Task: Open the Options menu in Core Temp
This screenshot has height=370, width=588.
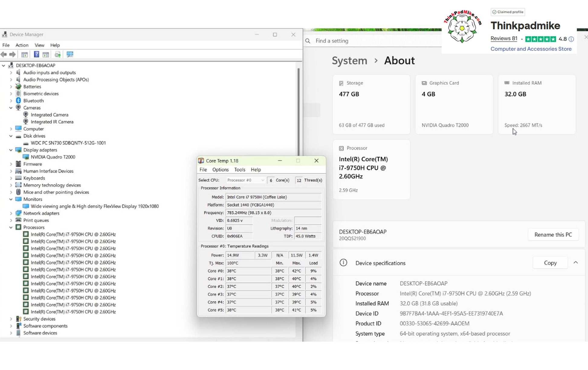Action: coord(220,170)
